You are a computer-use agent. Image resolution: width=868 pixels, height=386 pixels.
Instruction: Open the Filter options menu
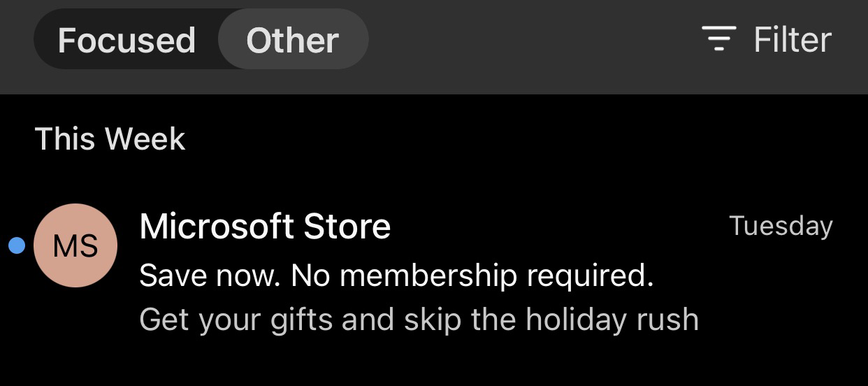tap(767, 39)
